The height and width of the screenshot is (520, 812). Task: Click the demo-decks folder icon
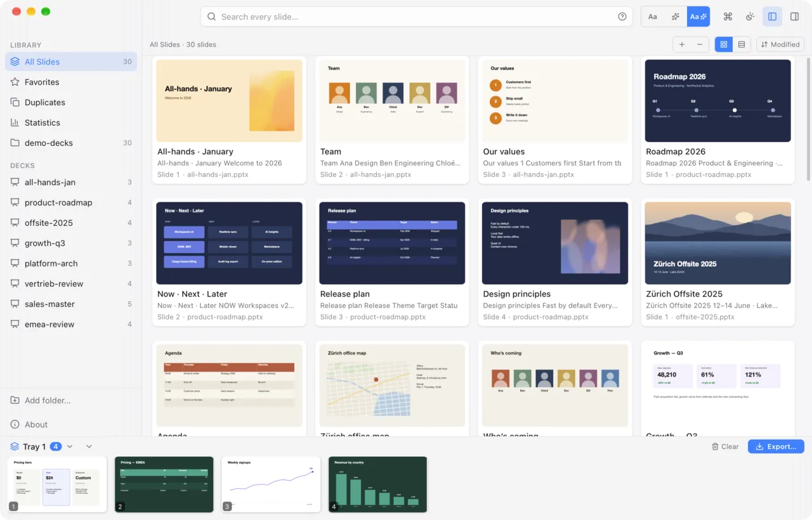(x=15, y=143)
